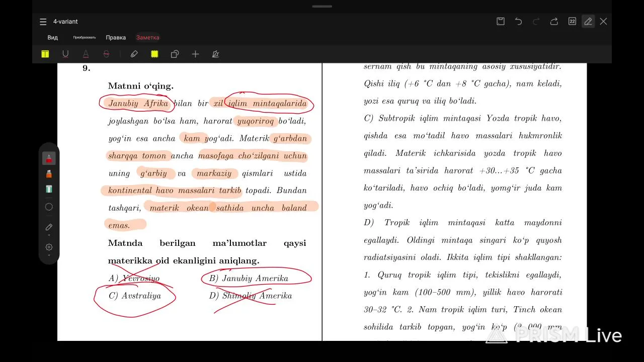The image size is (644, 362).
Task: Click the heading Matnni o'qing.
Action: (141, 86)
